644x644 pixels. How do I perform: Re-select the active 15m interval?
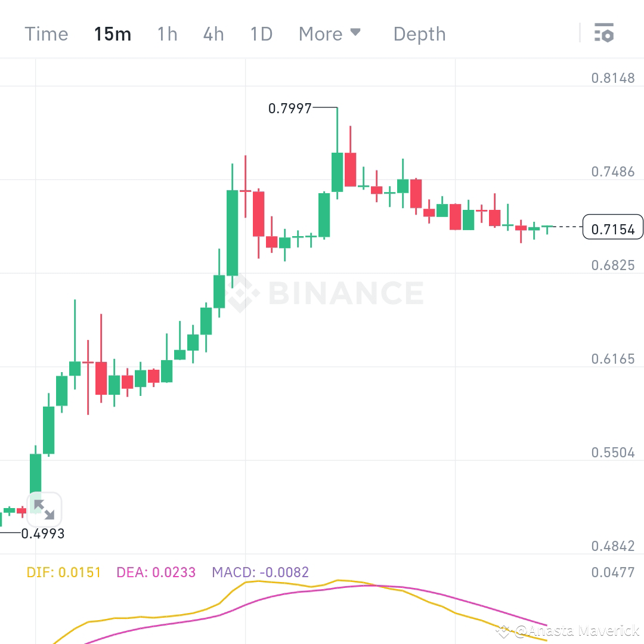[113, 34]
